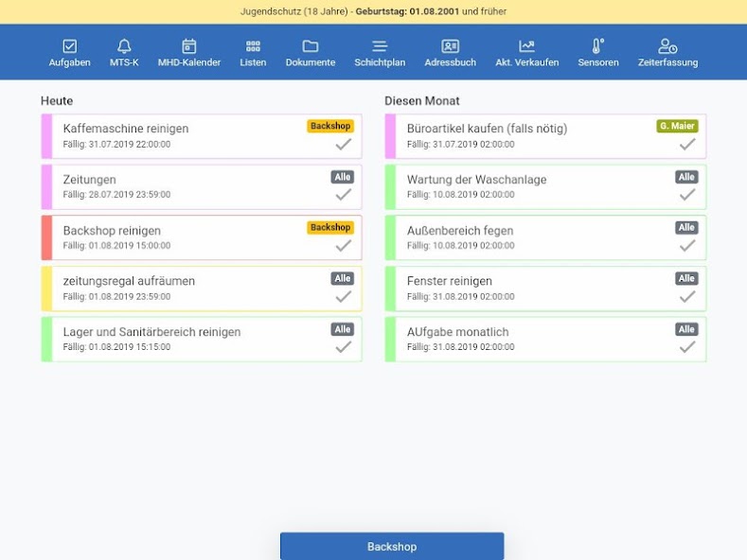Open the Zeiterfassung menu item
The image size is (747, 560).
[667, 53]
